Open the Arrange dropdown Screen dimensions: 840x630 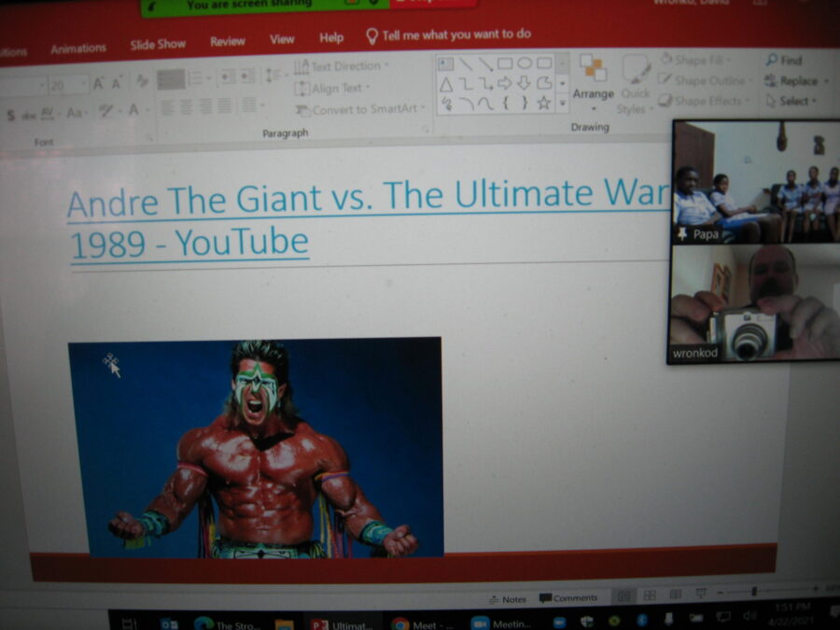click(593, 93)
